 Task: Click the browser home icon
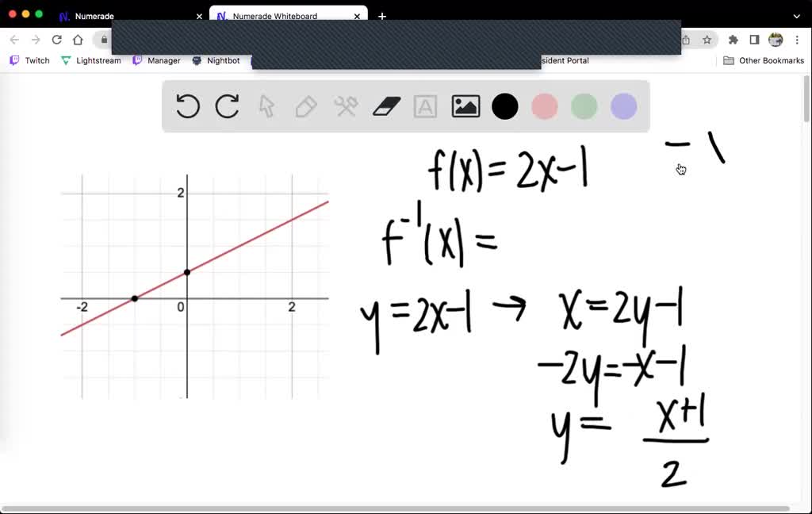78,39
